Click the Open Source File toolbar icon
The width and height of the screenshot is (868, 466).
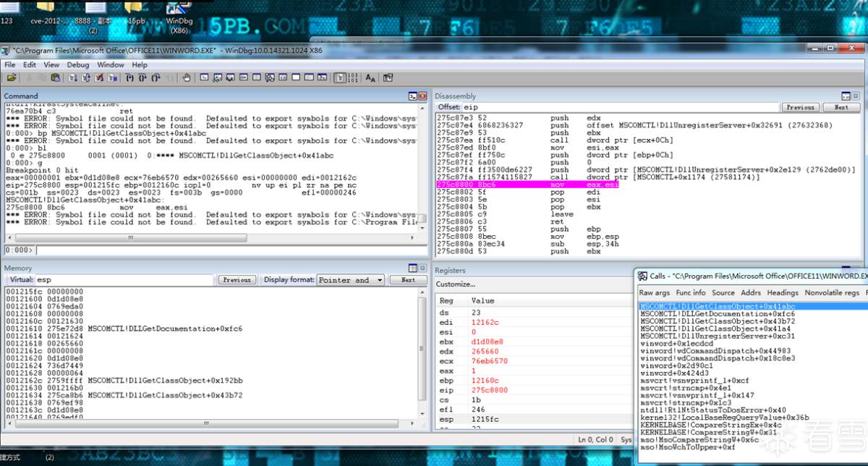[12, 77]
